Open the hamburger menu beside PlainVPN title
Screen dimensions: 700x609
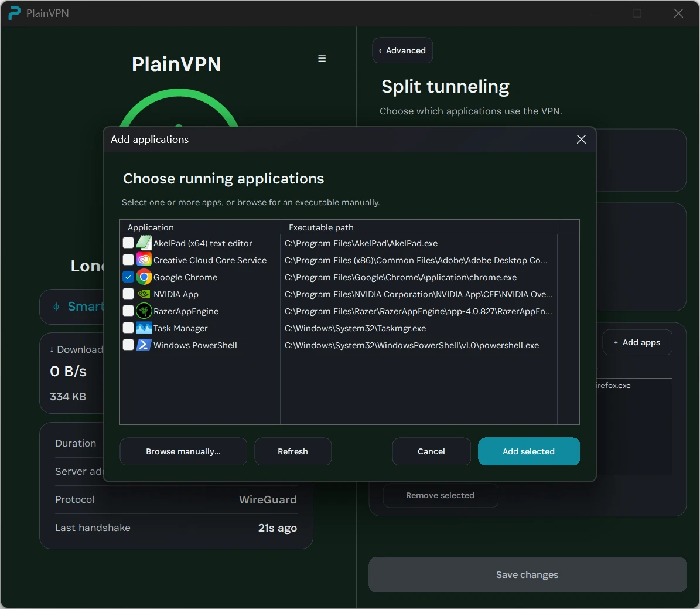322,58
